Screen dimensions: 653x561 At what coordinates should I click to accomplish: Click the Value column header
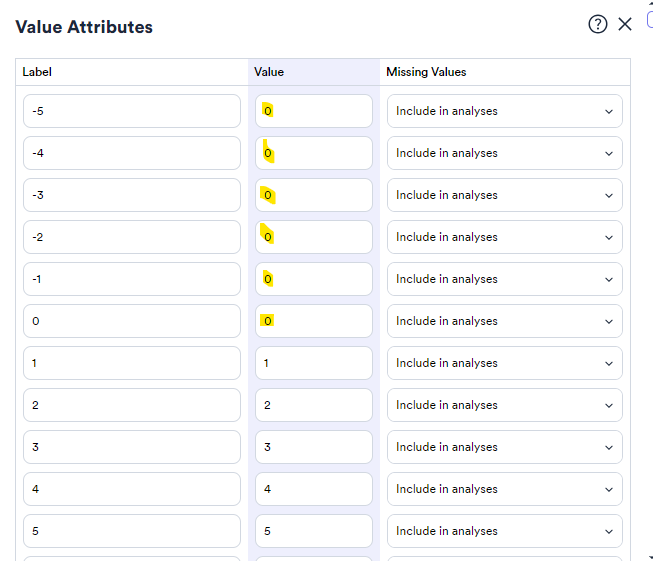[x=269, y=72]
